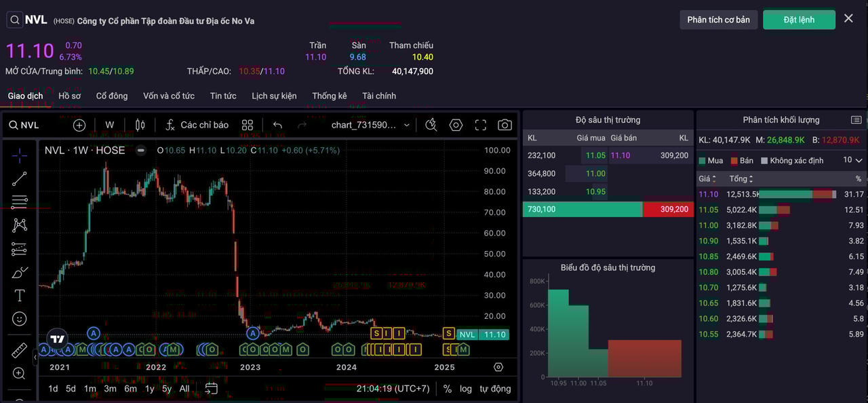Open the go-to-date calendar icon
Image resolution: width=868 pixels, height=403 pixels.
[x=212, y=389]
